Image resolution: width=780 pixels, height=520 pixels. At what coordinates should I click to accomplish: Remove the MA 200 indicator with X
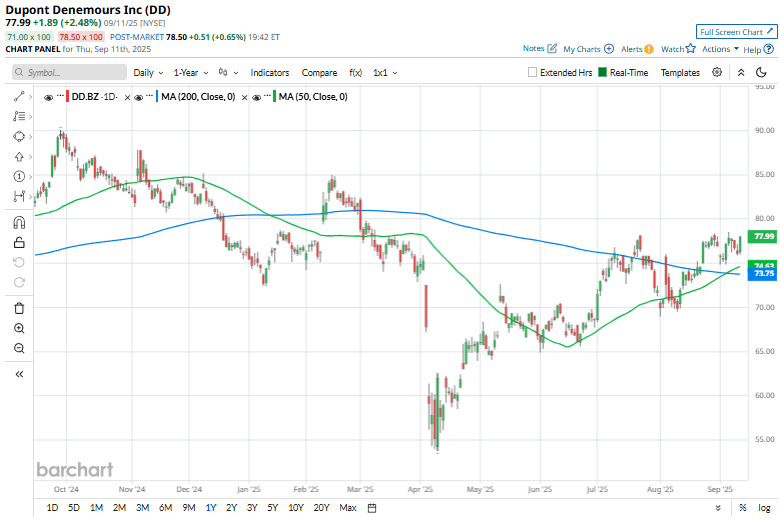pos(244,98)
